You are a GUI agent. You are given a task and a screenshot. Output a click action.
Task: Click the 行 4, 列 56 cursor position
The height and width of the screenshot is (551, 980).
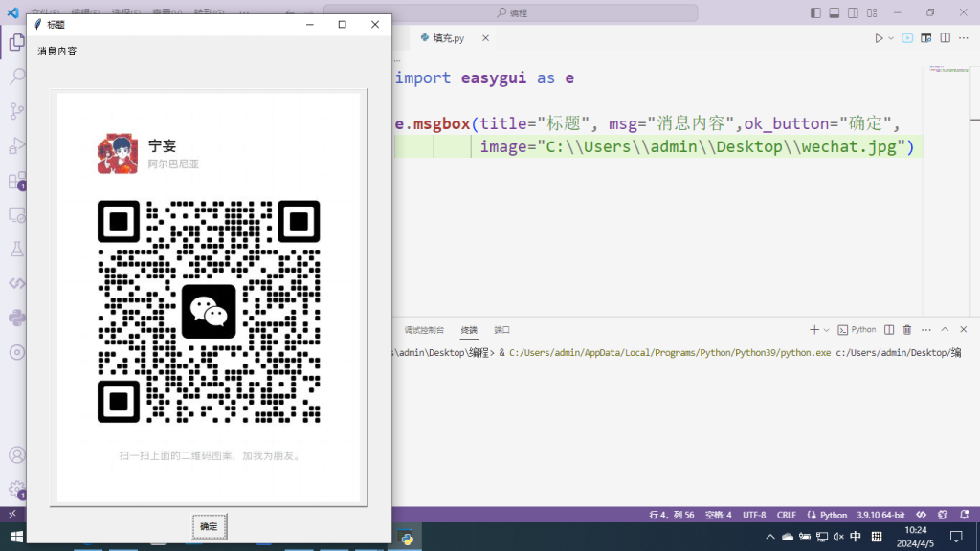[672, 515]
